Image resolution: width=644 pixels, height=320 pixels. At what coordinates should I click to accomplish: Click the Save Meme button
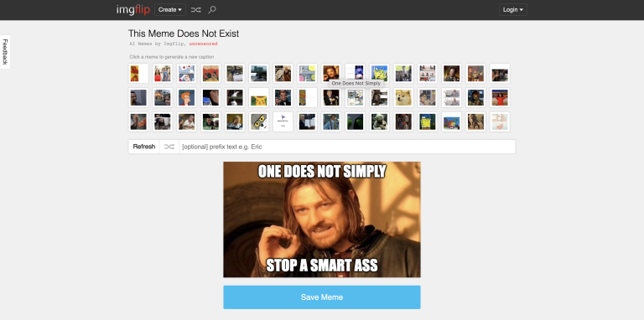pos(322,297)
